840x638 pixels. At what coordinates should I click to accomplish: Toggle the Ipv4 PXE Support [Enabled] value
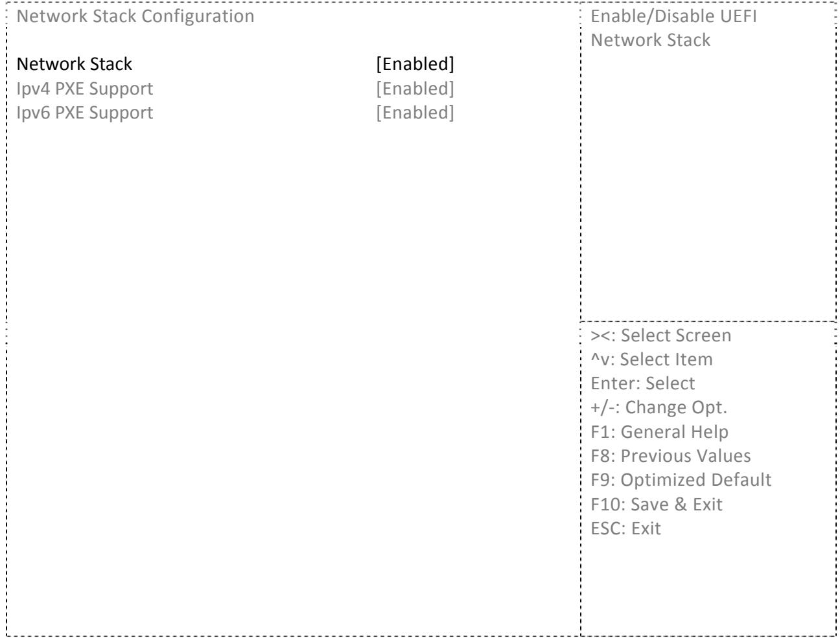tap(415, 89)
